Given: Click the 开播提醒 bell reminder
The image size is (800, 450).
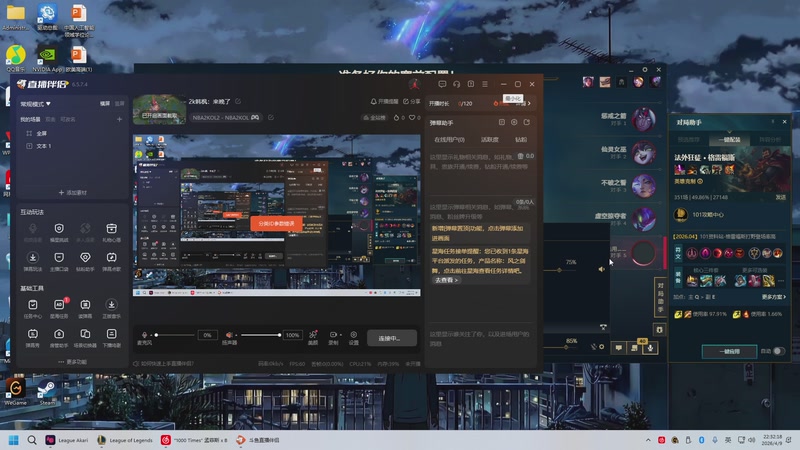Looking at the screenshot, I should [384, 102].
